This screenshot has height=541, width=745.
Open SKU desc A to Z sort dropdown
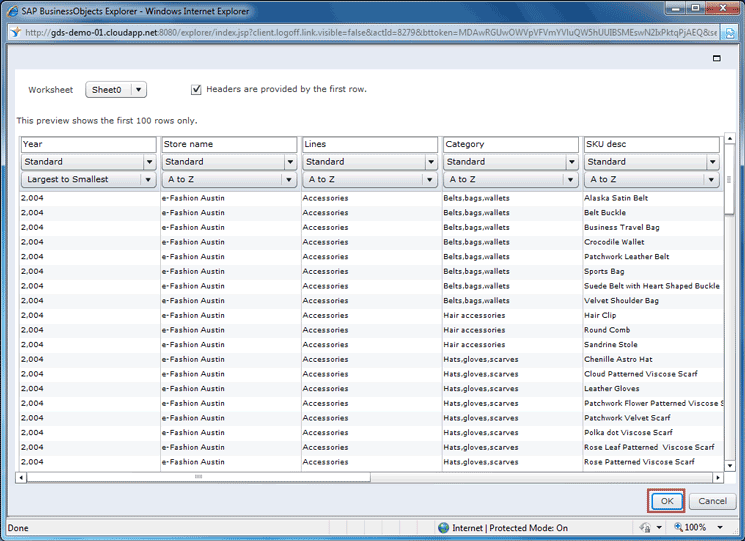651,180
